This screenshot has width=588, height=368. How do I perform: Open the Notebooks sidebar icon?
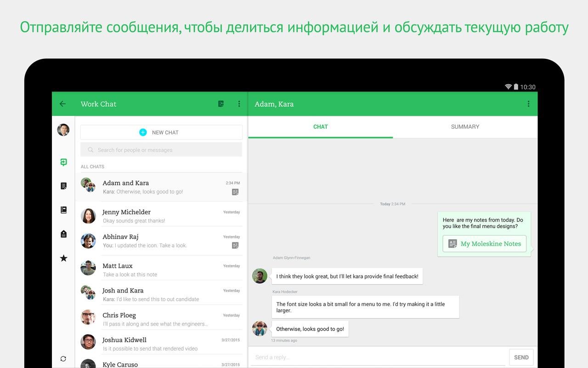coord(63,210)
